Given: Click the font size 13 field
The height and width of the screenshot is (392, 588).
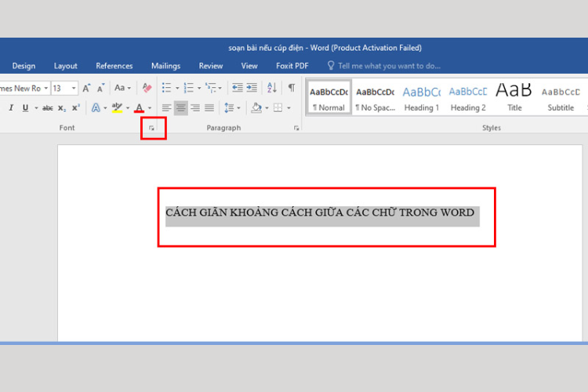Looking at the screenshot, I should coord(60,88).
